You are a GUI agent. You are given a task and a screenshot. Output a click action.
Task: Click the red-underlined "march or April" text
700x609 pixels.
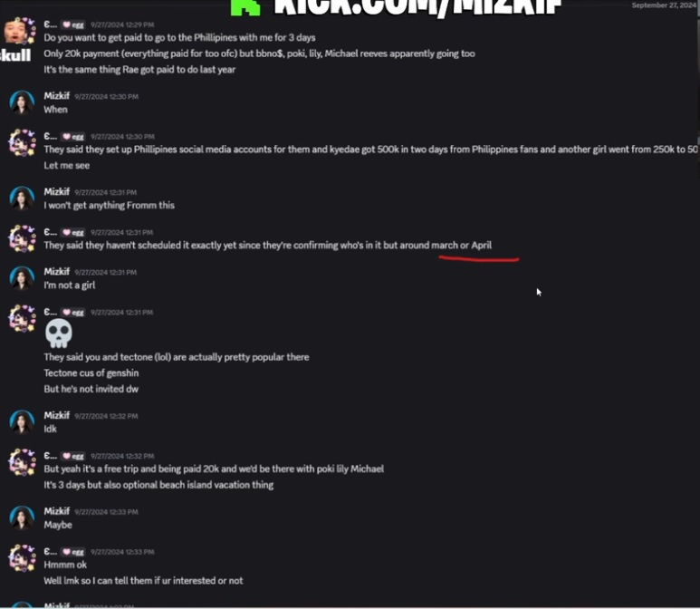461,246
